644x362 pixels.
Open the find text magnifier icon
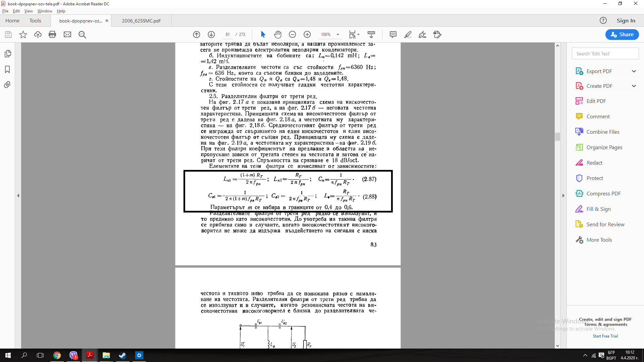pos(82,35)
